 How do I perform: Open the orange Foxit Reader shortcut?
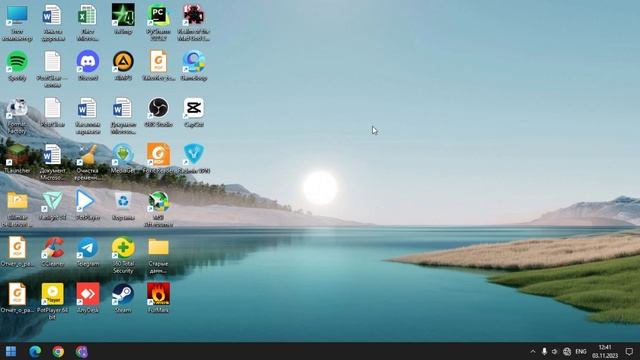(x=158, y=159)
